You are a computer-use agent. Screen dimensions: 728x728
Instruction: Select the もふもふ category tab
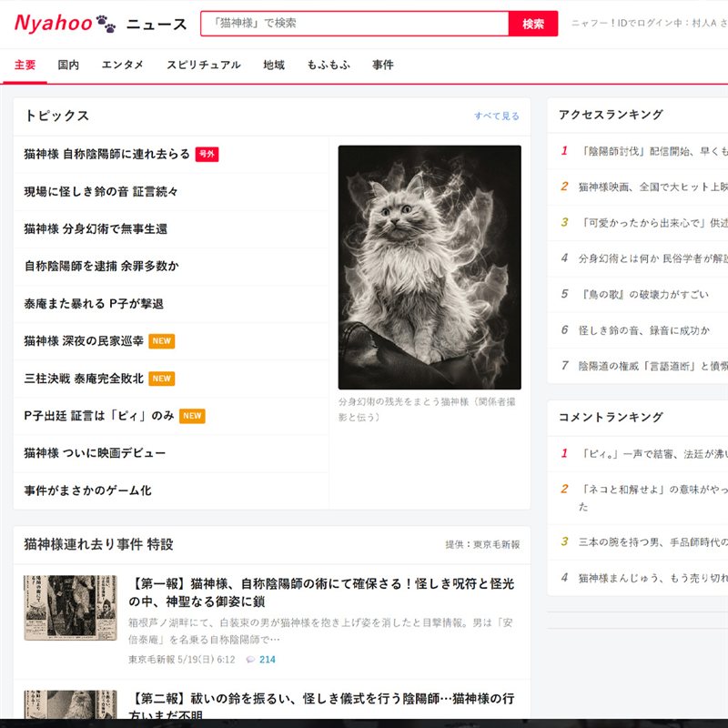329,65
